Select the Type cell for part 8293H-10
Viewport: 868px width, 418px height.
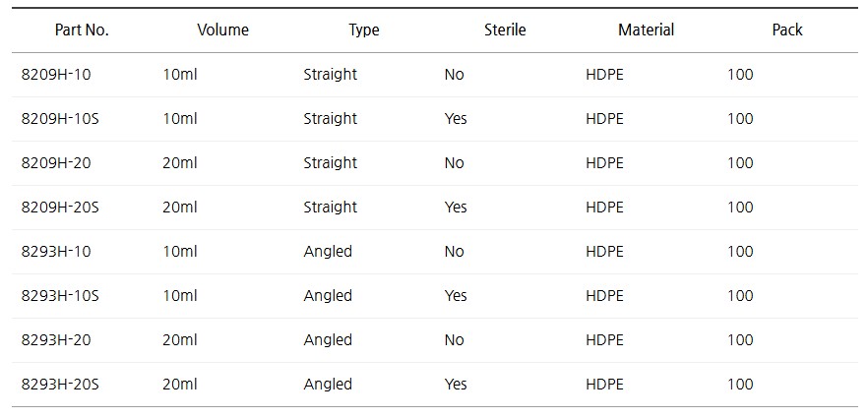click(x=328, y=252)
